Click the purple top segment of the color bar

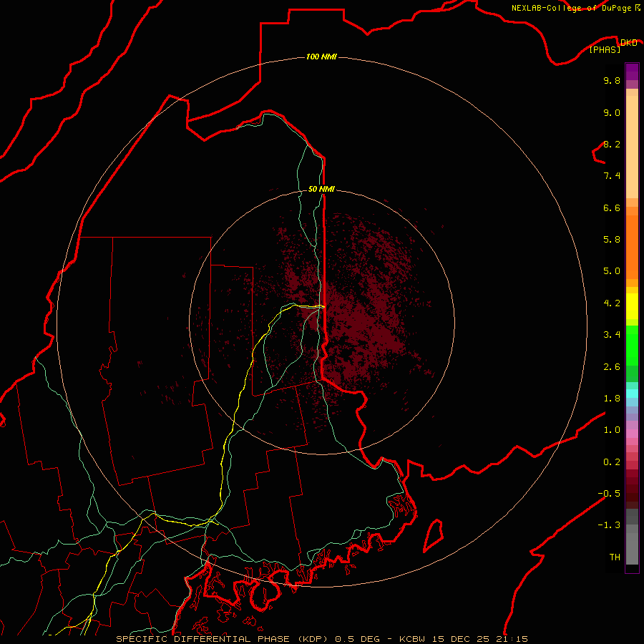tap(632, 72)
